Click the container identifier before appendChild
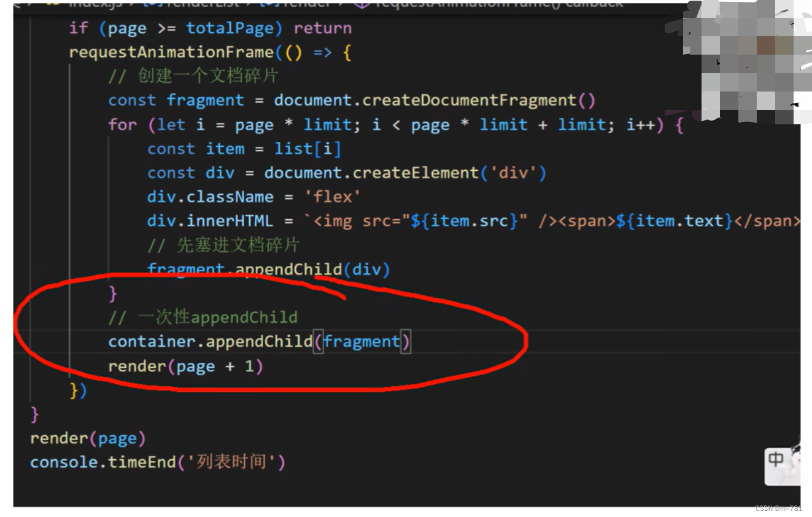Screen dimensions: 812x517 pos(152,341)
